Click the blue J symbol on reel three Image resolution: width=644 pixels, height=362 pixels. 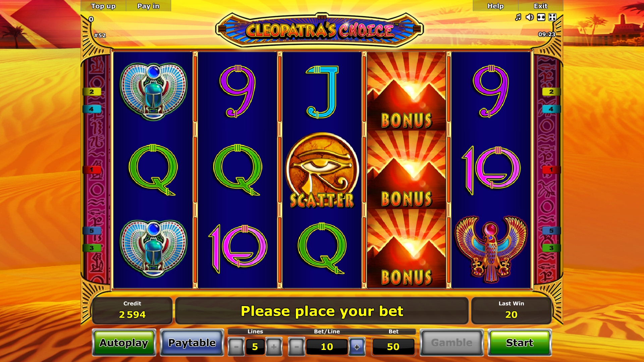(322, 92)
